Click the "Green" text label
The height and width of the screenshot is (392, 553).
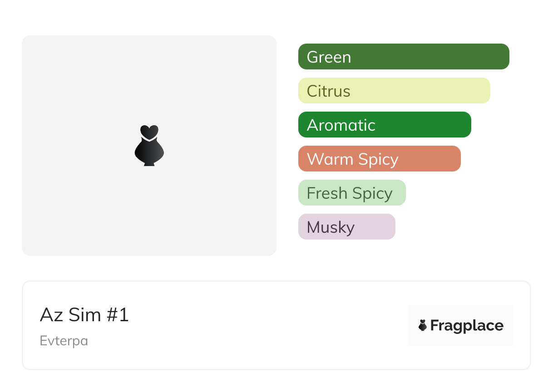[x=329, y=57]
